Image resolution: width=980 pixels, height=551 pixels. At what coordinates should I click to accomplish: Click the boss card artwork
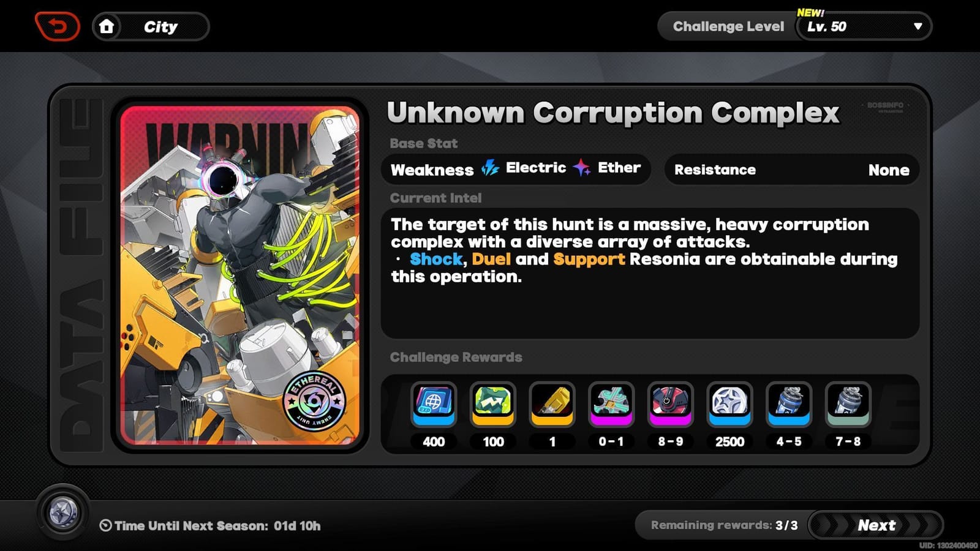[239, 275]
